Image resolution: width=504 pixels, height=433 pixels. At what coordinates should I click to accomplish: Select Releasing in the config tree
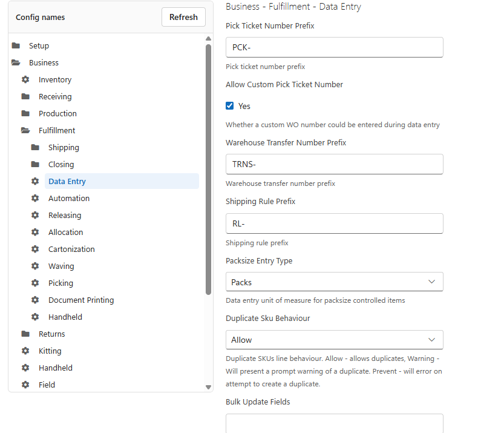(x=65, y=215)
